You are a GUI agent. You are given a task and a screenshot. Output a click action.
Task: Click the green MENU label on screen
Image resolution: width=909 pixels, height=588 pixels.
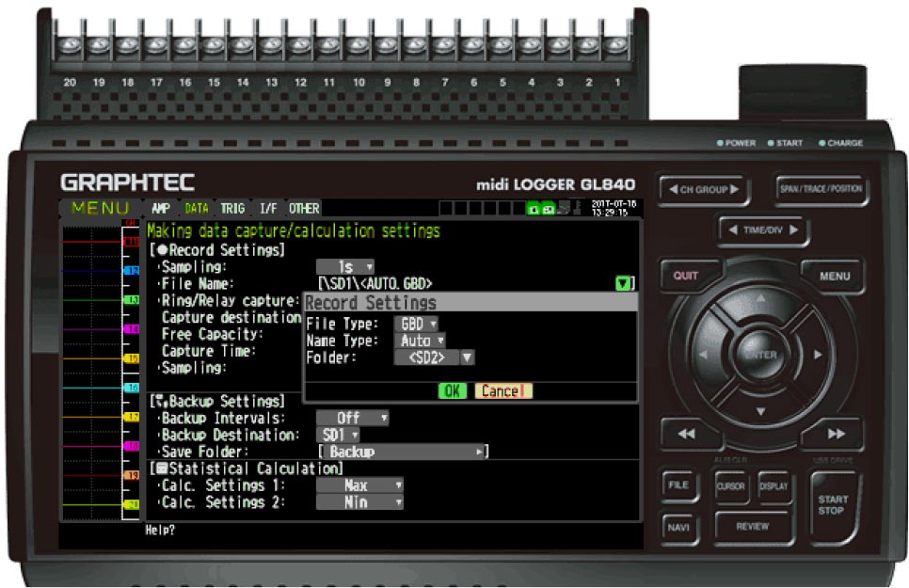pos(101,208)
